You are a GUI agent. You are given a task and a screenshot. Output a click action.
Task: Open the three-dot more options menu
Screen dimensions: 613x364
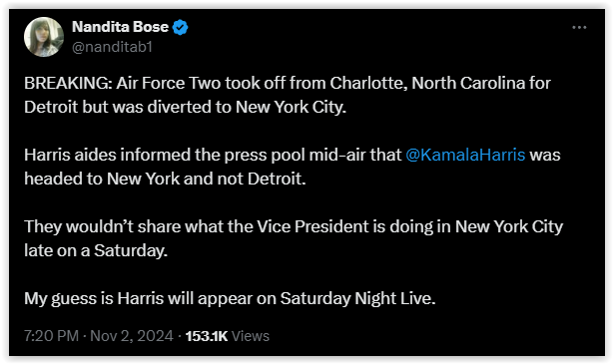click(x=579, y=27)
